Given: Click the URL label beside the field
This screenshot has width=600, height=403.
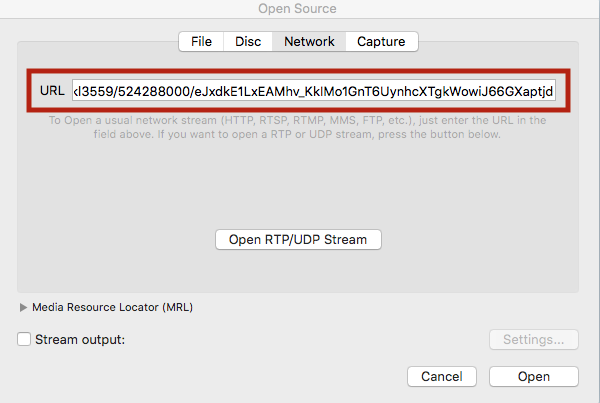Looking at the screenshot, I should point(52,91).
